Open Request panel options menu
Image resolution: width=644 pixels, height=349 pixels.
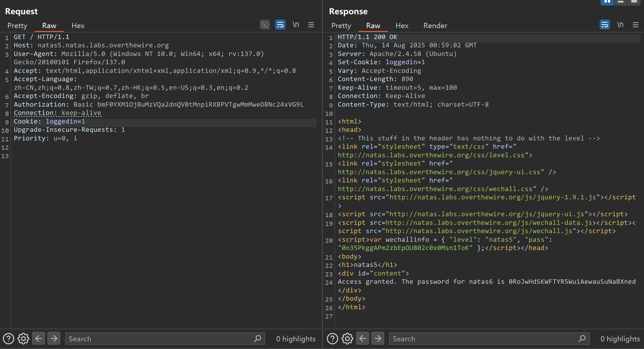(311, 25)
